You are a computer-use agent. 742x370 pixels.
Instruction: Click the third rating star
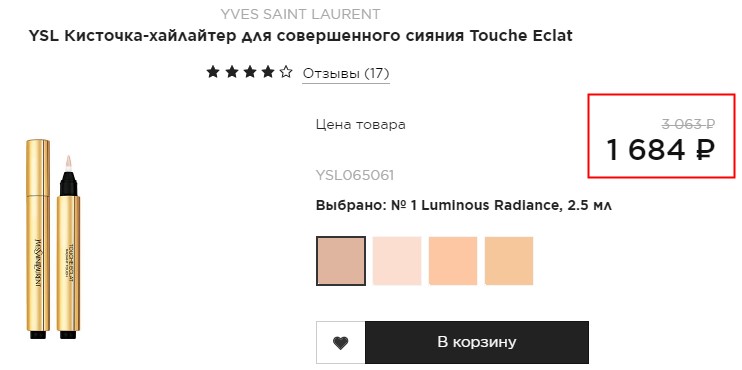249,72
